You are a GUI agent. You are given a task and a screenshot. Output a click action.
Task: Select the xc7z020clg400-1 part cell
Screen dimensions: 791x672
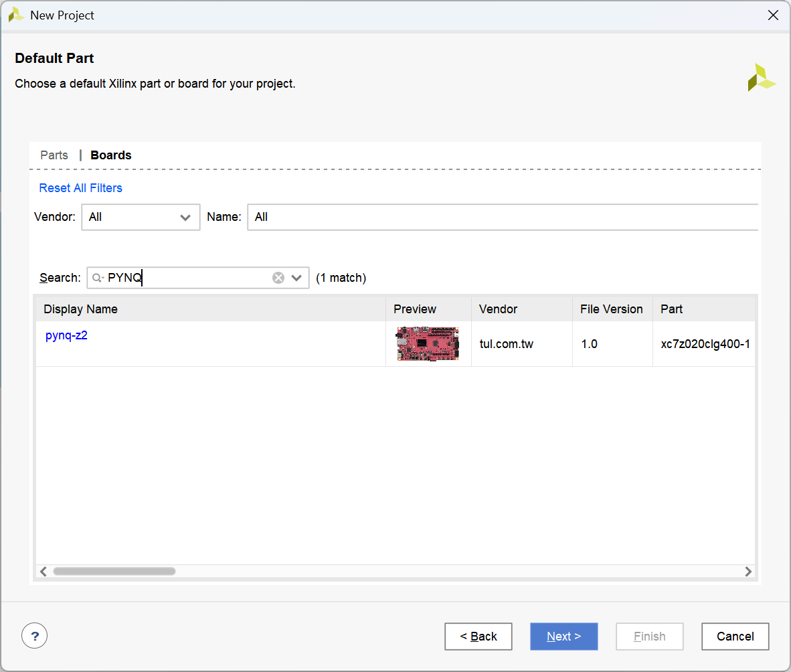pos(705,344)
